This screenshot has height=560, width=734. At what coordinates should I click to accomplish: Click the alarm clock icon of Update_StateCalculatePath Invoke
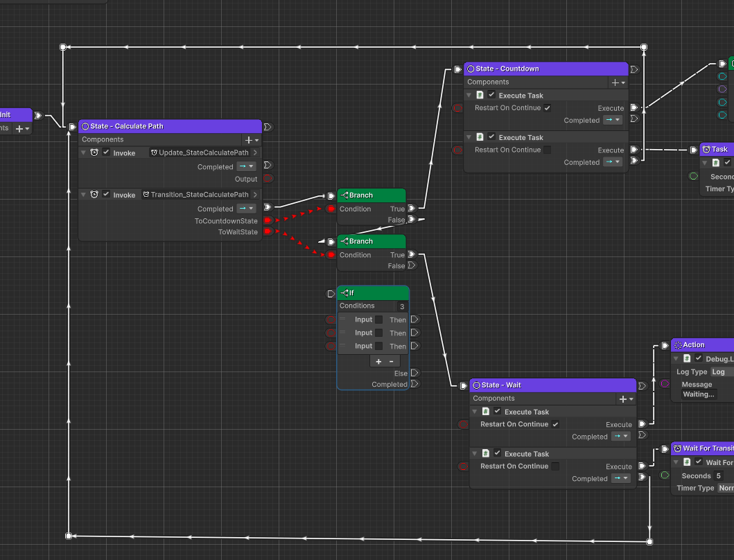tap(94, 152)
